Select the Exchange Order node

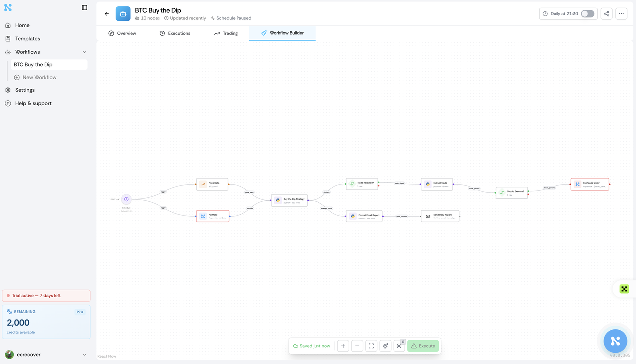coord(590,184)
